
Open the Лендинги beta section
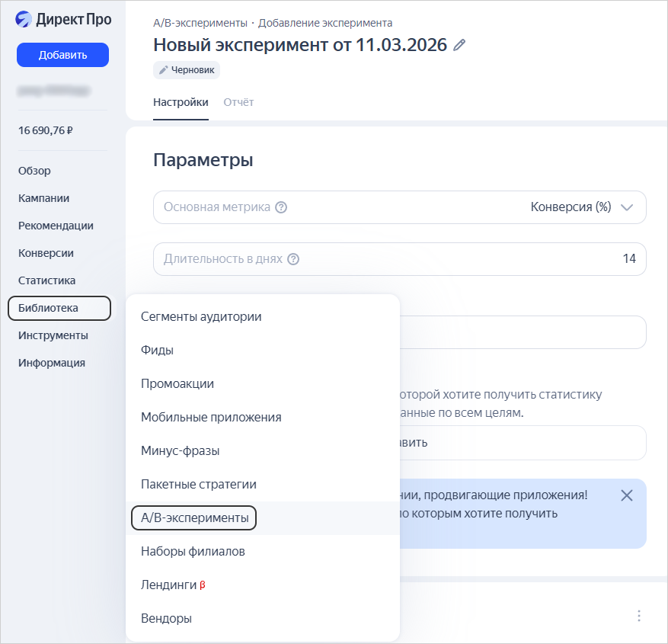[167, 585]
